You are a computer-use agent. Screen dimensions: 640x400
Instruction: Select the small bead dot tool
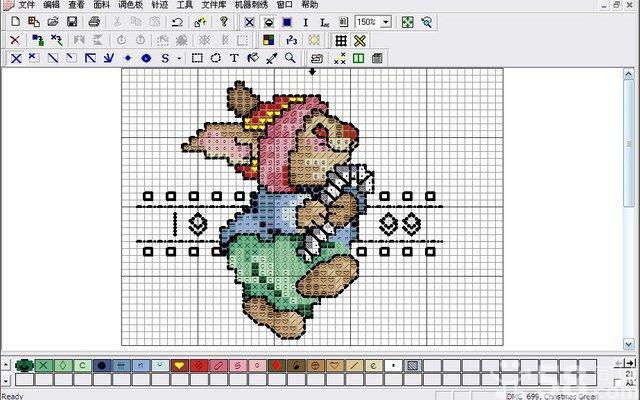coord(128,58)
